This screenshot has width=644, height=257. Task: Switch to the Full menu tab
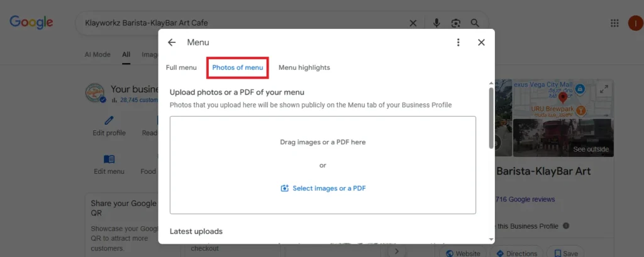[x=181, y=67]
